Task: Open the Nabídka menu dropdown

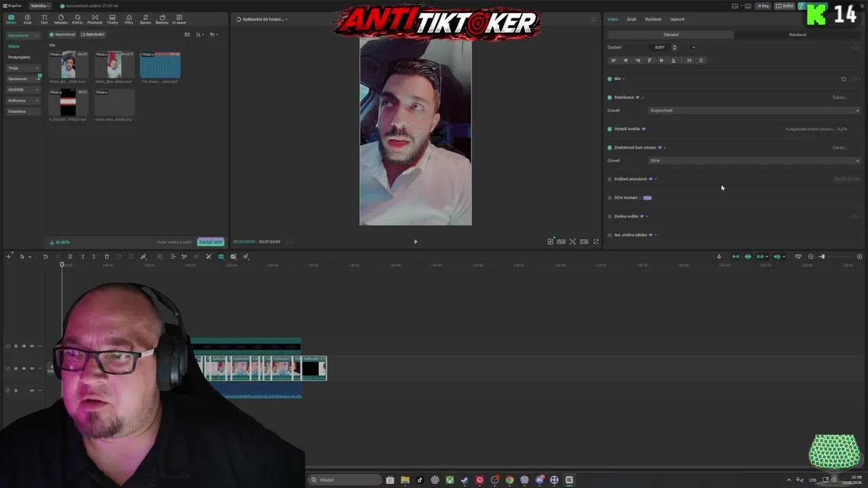Action: (x=40, y=6)
